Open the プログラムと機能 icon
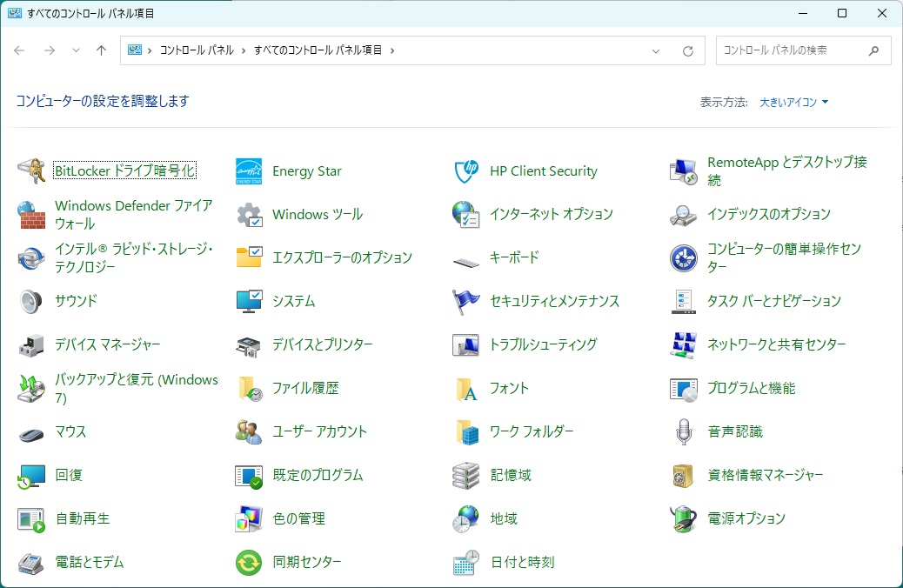 (684, 388)
